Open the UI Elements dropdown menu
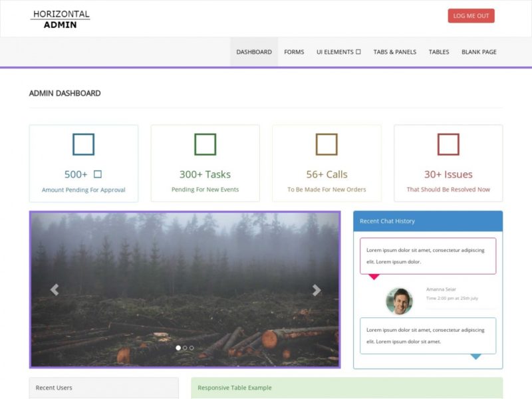532x399 pixels. coord(338,51)
